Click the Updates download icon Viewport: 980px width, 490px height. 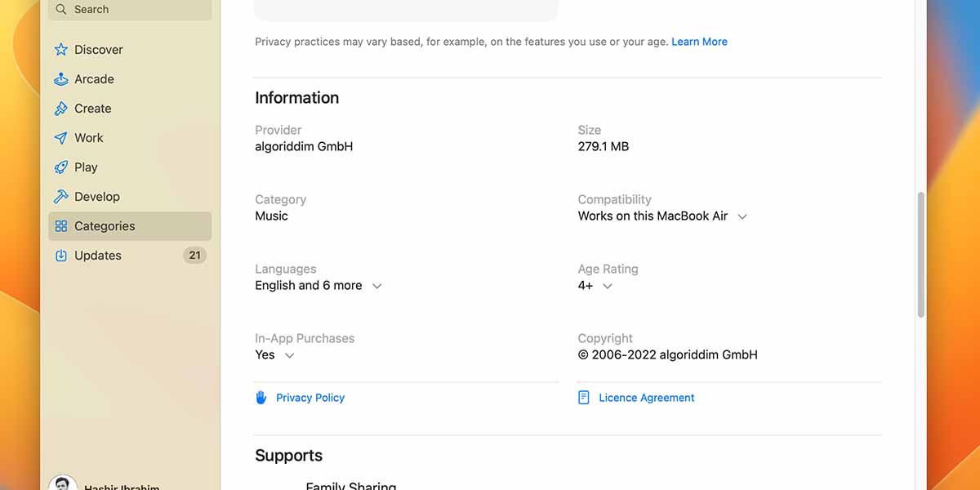click(x=61, y=256)
